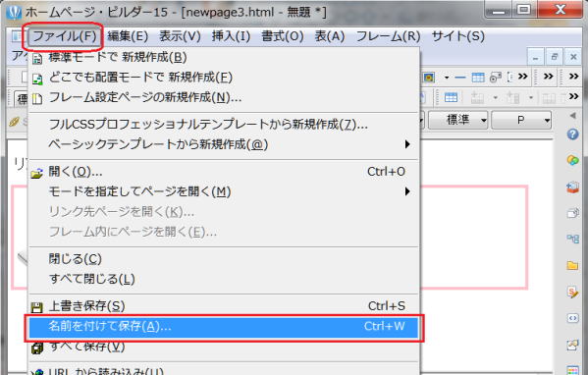Open the ファイル(F) menu
Screen dimensions: 588x375
click(64, 36)
